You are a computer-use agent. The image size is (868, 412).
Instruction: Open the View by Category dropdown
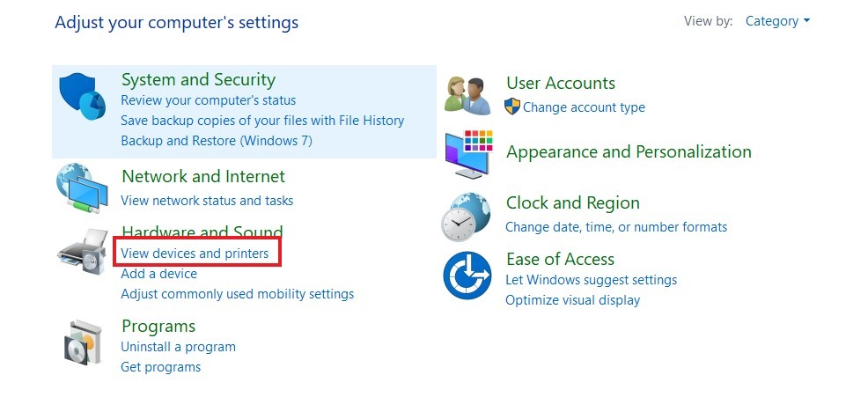(777, 21)
